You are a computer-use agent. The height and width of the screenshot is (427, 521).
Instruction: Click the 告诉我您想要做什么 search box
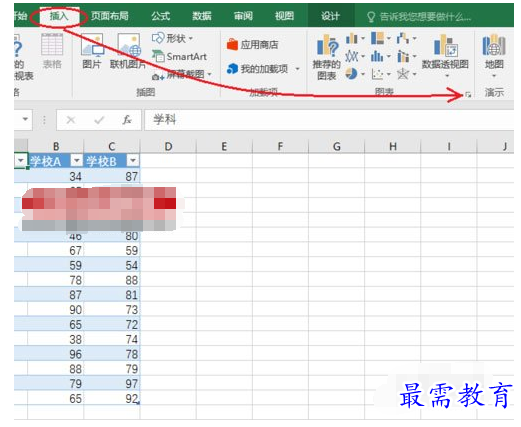click(x=420, y=17)
